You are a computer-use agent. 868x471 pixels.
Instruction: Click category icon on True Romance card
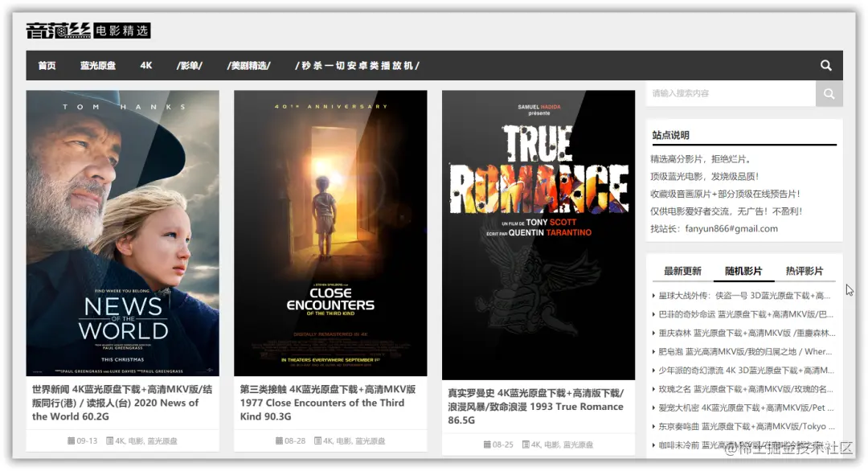pyautogui.click(x=526, y=444)
